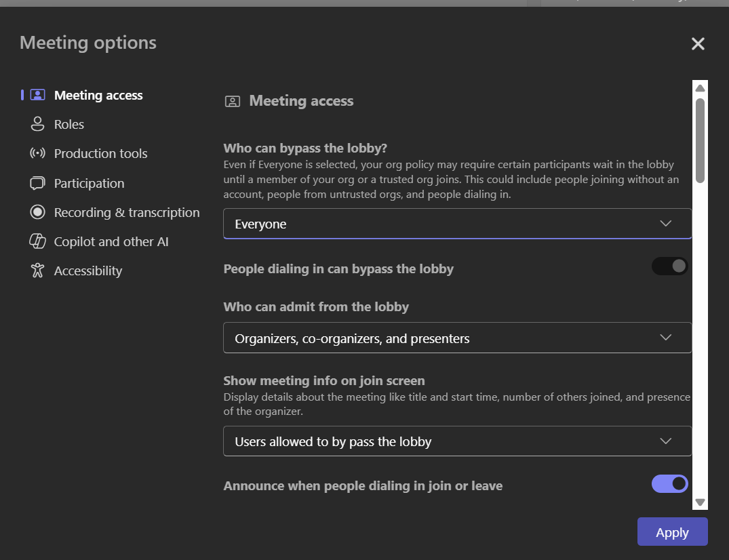Click the Meeting access sidebar icon
Viewport: 729px width, 560px height.
[38, 95]
